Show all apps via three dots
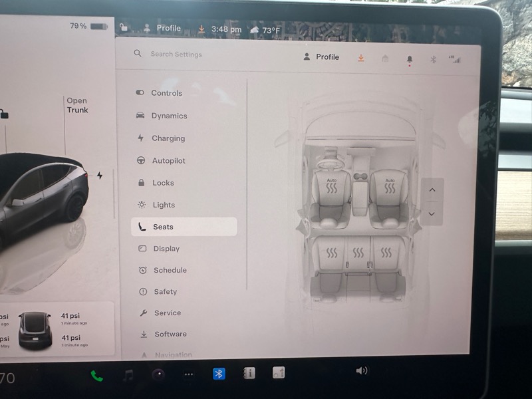 coord(189,374)
